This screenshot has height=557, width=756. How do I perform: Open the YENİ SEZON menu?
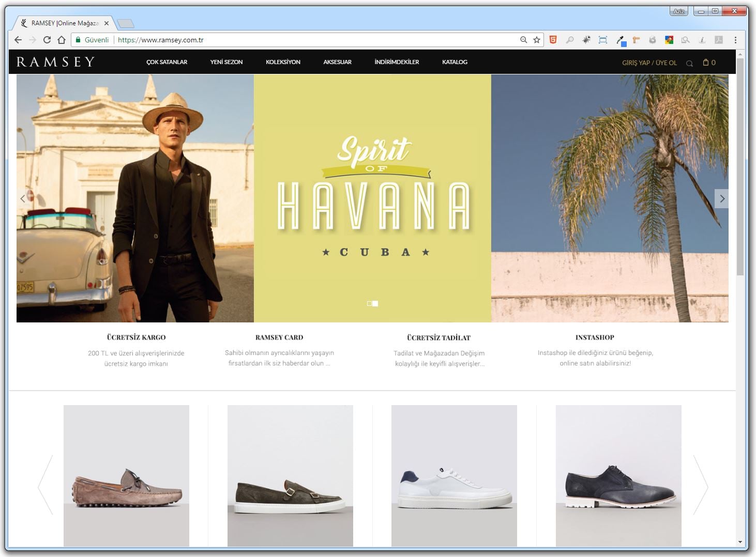[226, 62]
